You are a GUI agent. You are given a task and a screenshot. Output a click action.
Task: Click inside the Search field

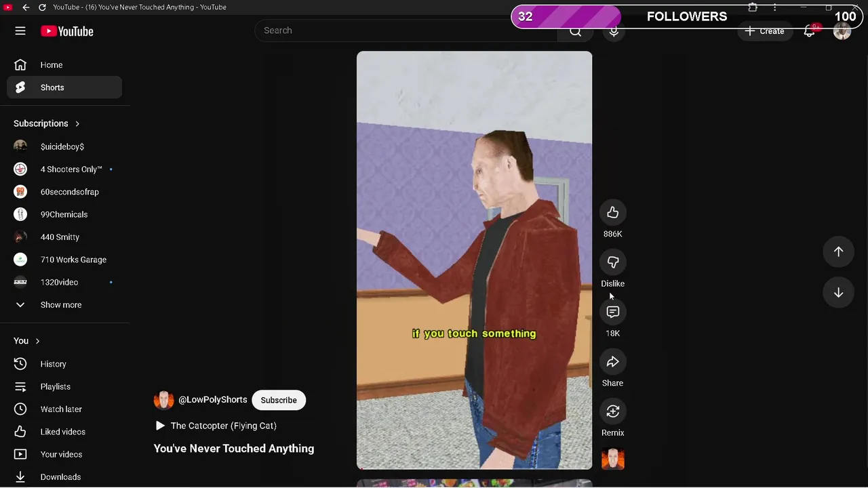pos(406,30)
